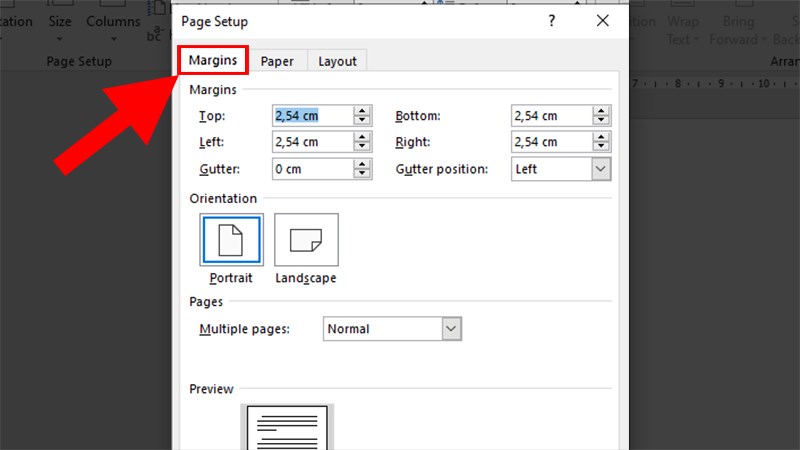
Task: Increase the Left margin value
Action: [x=362, y=137]
